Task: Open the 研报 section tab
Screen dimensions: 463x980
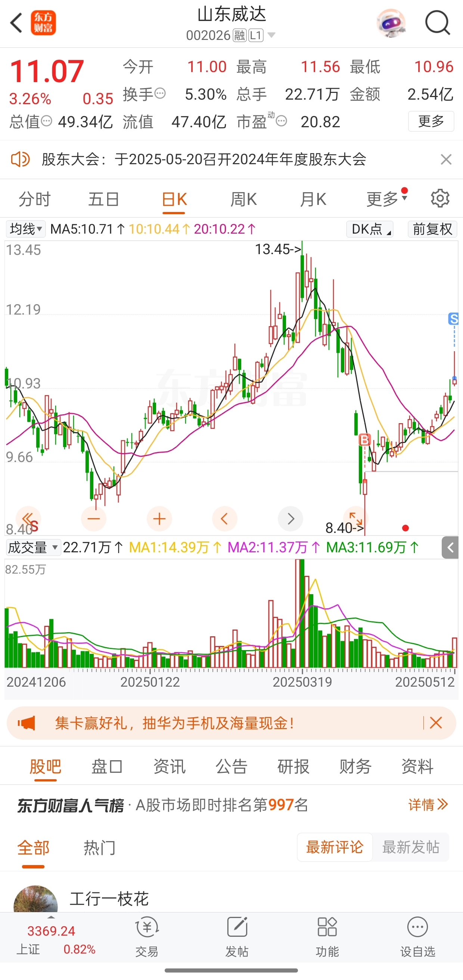Action: [x=293, y=767]
